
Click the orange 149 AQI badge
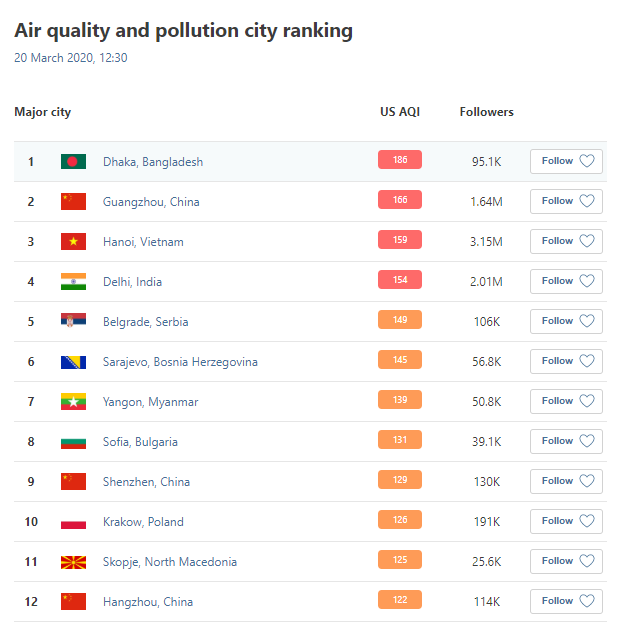coord(400,320)
